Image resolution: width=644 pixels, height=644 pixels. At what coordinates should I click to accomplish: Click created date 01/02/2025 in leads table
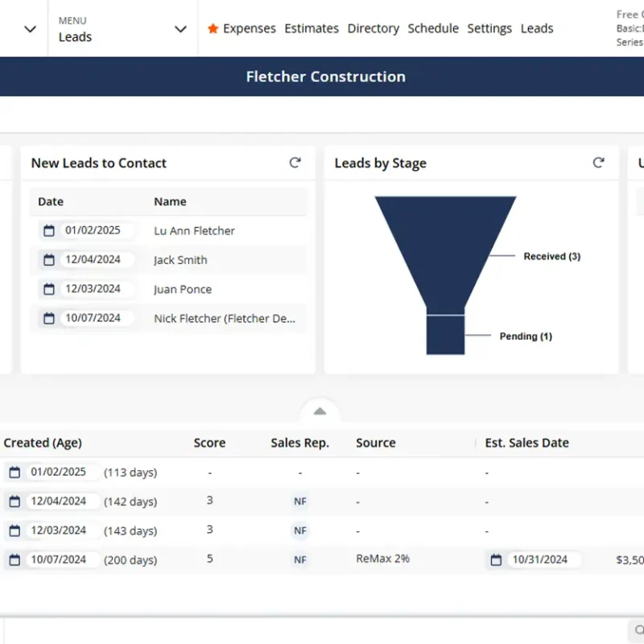[x=58, y=472]
